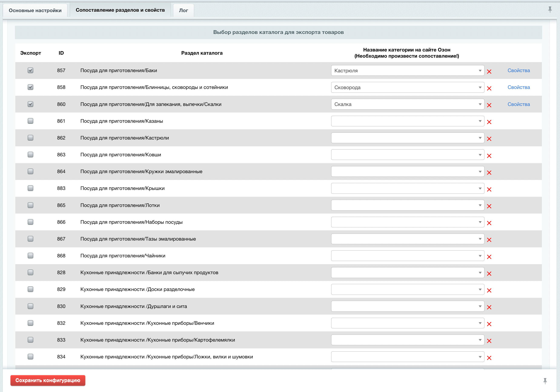The width and height of the screenshot is (560, 392).
Task: Open the Свойства link for the Скалка row
Action: [518, 104]
